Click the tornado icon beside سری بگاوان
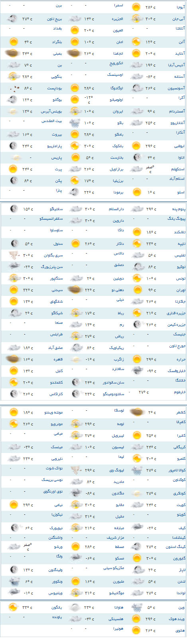187x644 pixels. [14, 255]
